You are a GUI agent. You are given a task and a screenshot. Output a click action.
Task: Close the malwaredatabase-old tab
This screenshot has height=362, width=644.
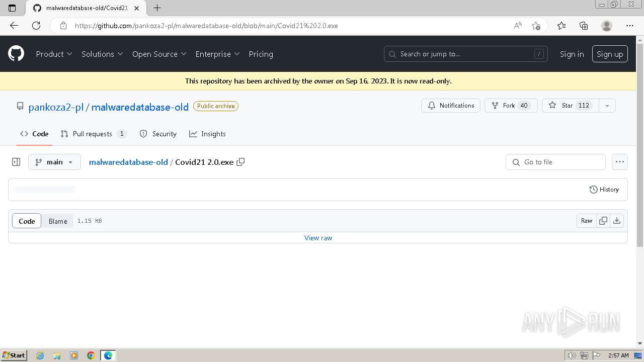pyautogui.click(x=137, y=8)
